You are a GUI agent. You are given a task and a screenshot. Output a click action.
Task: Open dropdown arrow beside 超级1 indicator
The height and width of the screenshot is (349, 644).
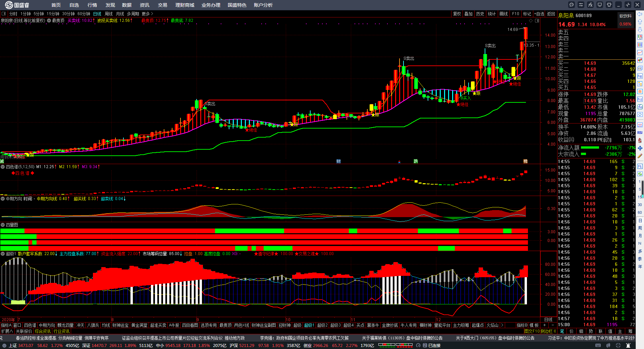tap(3, 254)
